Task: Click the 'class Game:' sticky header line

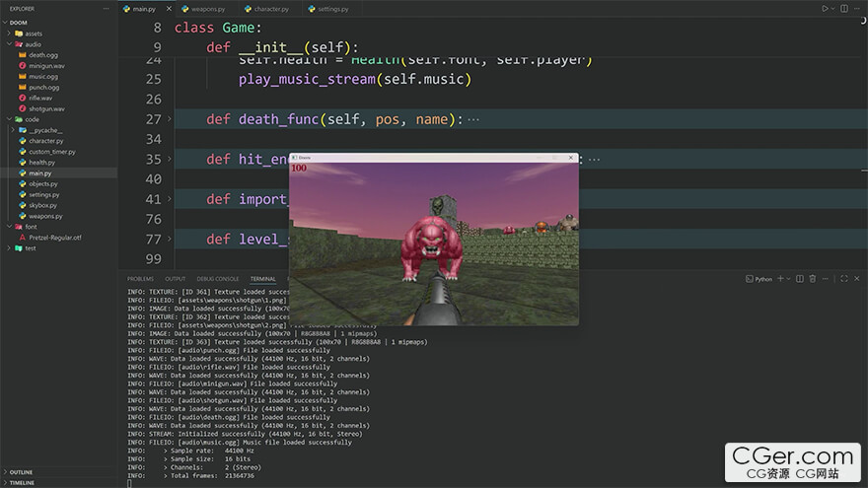Action: (x=218, y=28)
